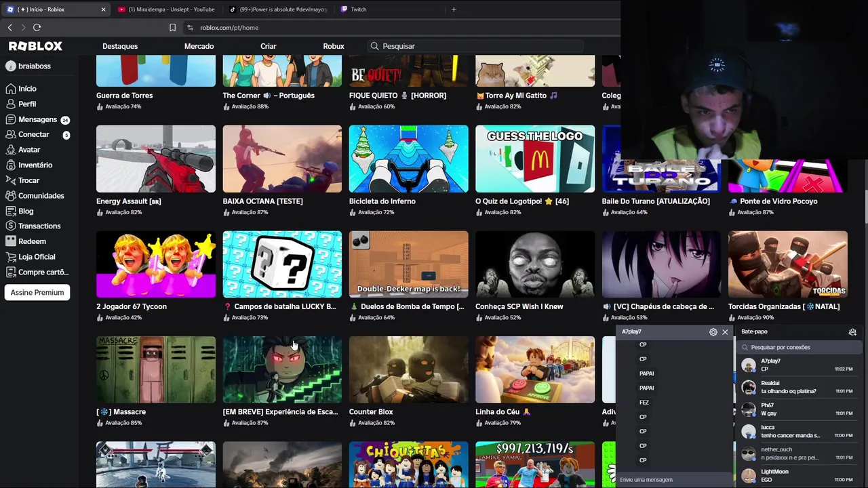This screenshot has width=868, height=488.
Task: Open Mensagens in the sidebar
Action: (x=37, y=119)
